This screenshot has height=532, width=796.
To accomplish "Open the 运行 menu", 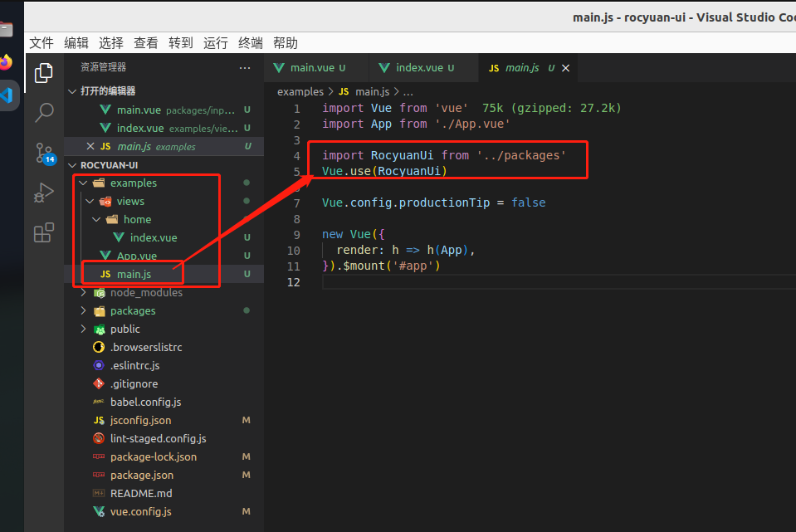I will click(x=215, y=43).
